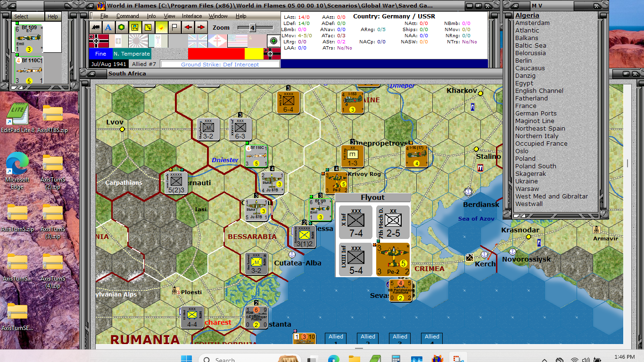Click the yellow 7-4 toolbar icon
This screenshot has height=362, width=644.
point(149,27)
